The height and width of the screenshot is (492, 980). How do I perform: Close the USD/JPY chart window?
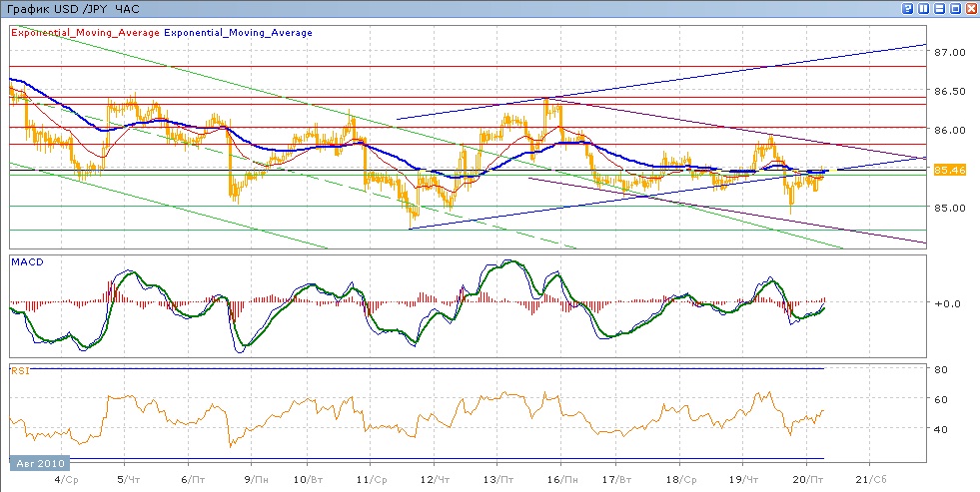click(x=970, y=8)
